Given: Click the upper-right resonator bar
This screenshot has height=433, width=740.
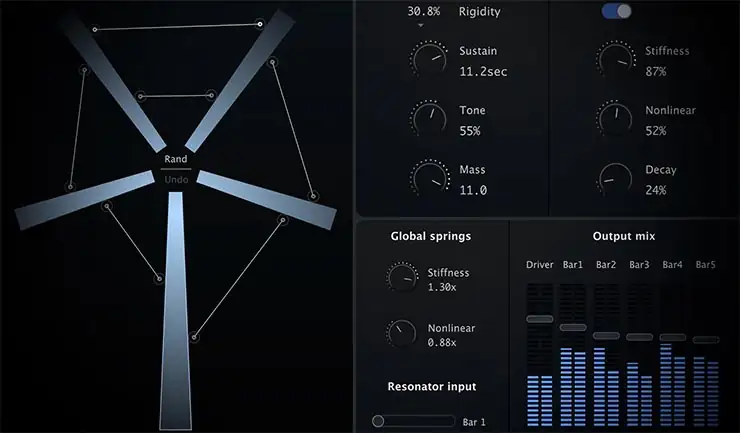Looking at the screenshot, I should [241, 79].
